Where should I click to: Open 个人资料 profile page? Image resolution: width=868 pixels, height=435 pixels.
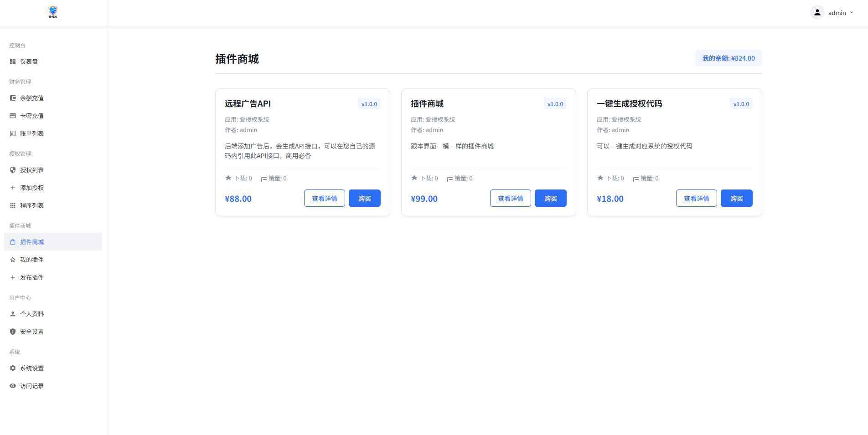coord(32,314)
